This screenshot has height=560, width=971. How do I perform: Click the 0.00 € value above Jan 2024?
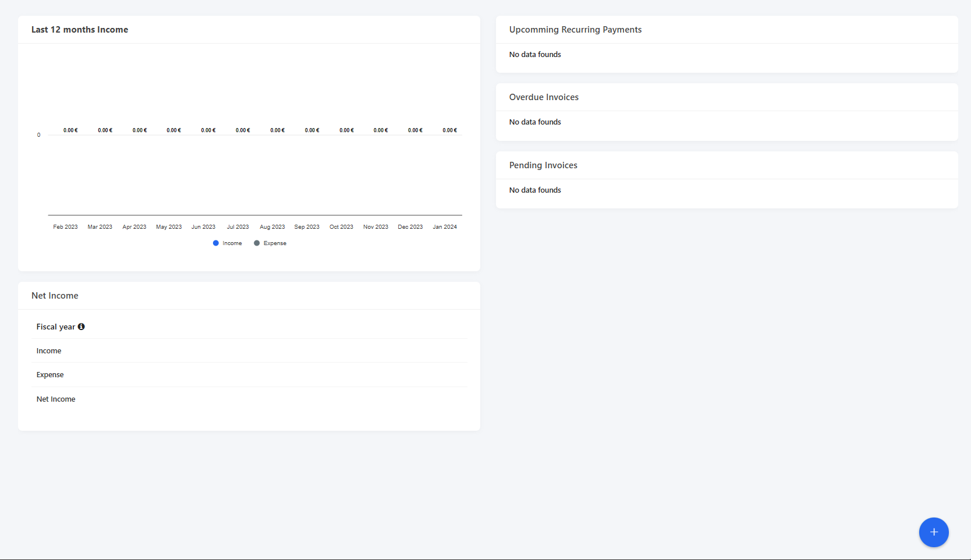[x=450, y=130]
